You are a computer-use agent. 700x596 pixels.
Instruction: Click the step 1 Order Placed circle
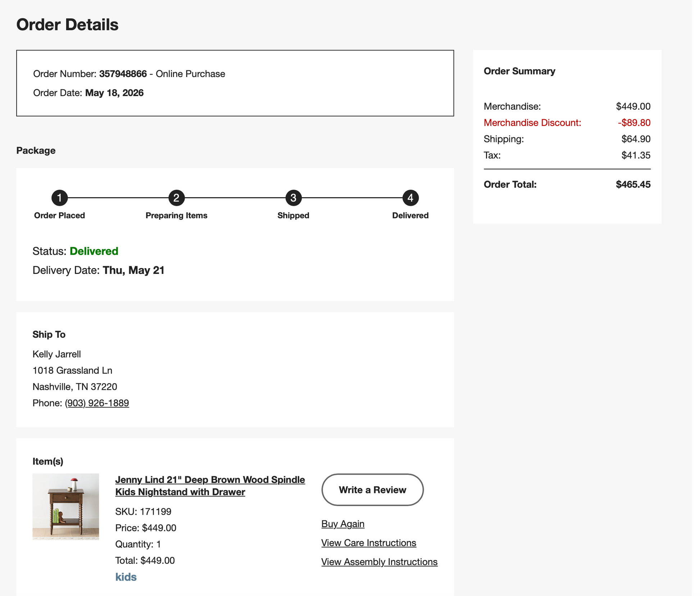[x=59, y=198]
